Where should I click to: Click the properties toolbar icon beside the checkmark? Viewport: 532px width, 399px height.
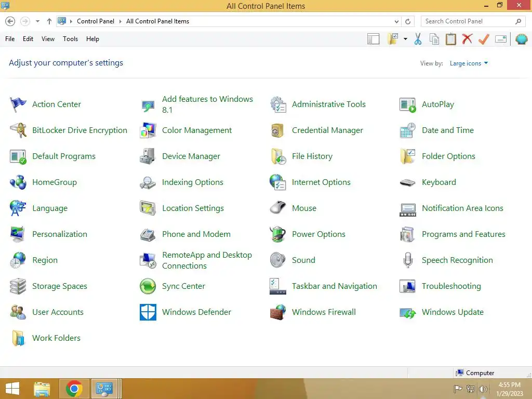[x=501, y=39]
